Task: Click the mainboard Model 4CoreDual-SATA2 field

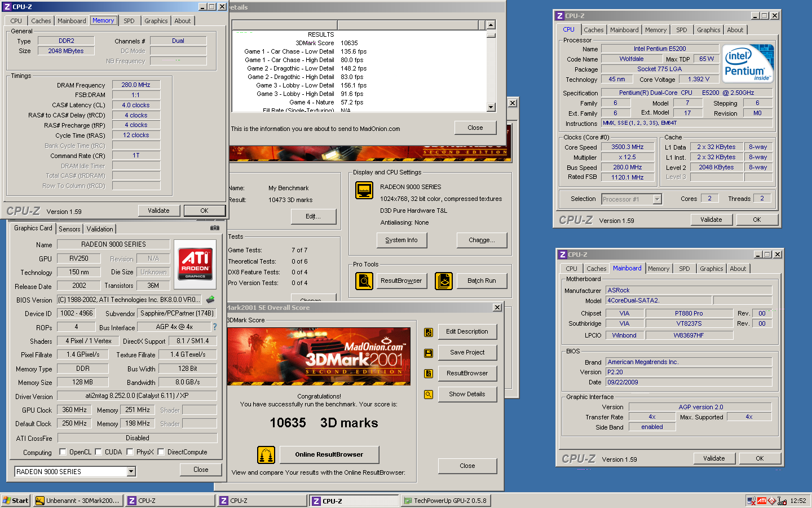Action: pyautogui.click(x=659, y=300)
